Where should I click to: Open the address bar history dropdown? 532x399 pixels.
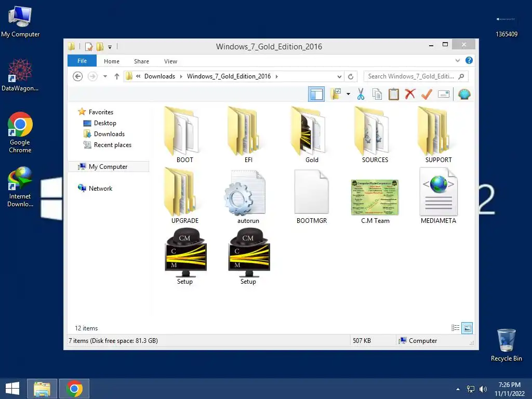click(x=339, y=77)
